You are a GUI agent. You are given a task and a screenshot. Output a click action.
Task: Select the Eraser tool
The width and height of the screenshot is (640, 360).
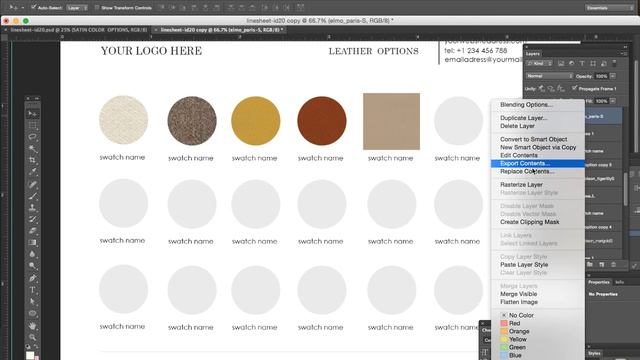[33, 231]
